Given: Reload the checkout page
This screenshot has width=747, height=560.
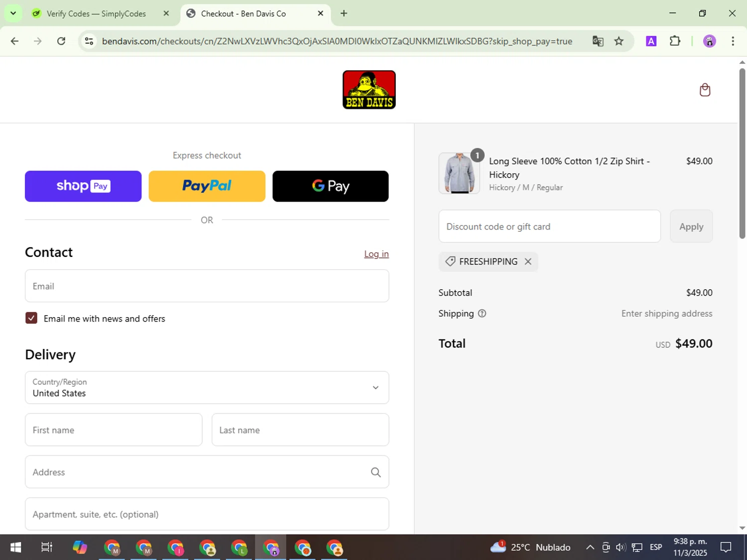Looking at the screenshot, I should pos(61,41).
